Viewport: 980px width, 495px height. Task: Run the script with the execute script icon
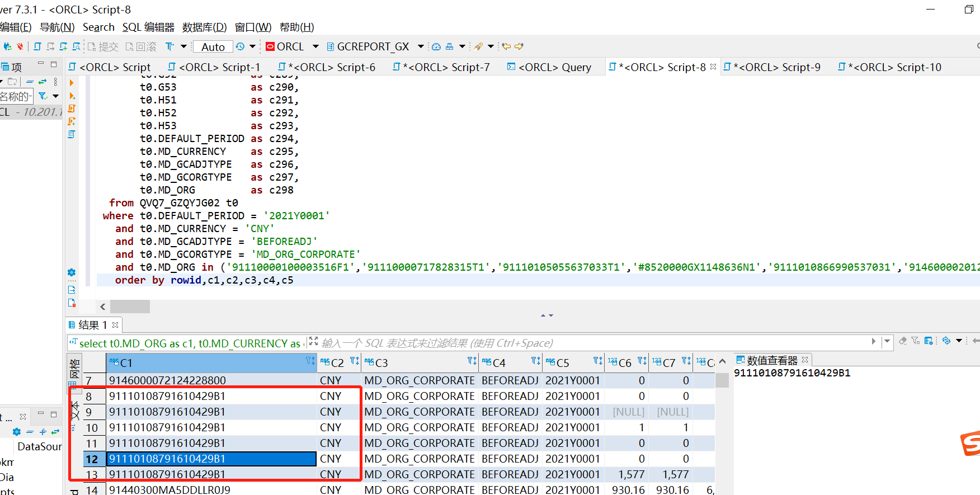pos(72,109)
